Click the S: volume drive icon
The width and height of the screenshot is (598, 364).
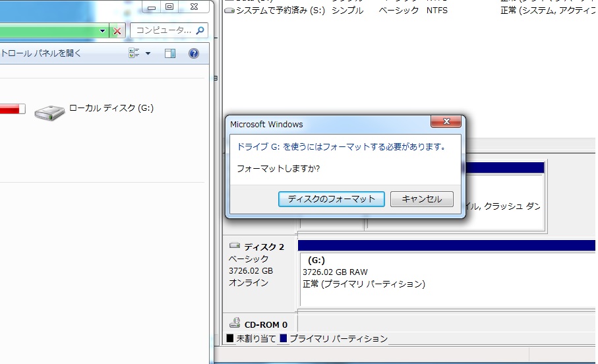pos(229,11)
